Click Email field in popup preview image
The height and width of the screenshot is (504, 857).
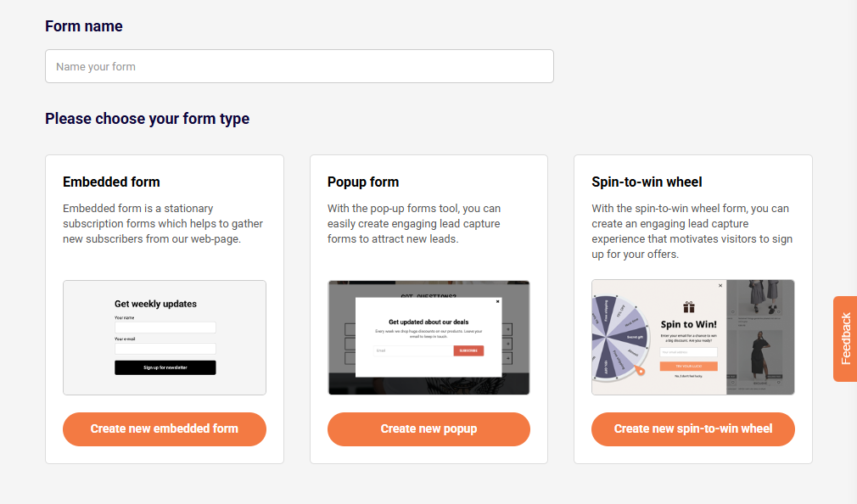[413, 350]
